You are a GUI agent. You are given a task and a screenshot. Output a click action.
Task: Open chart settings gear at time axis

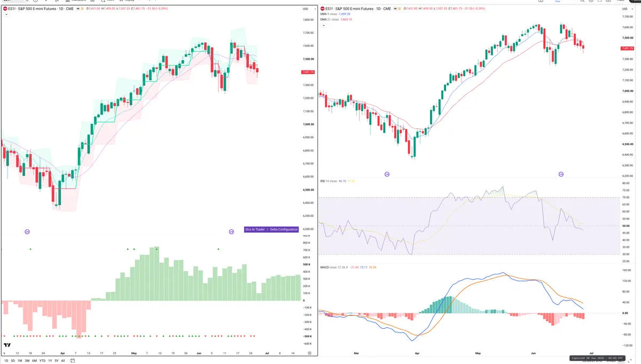click(x=309, y=353)
